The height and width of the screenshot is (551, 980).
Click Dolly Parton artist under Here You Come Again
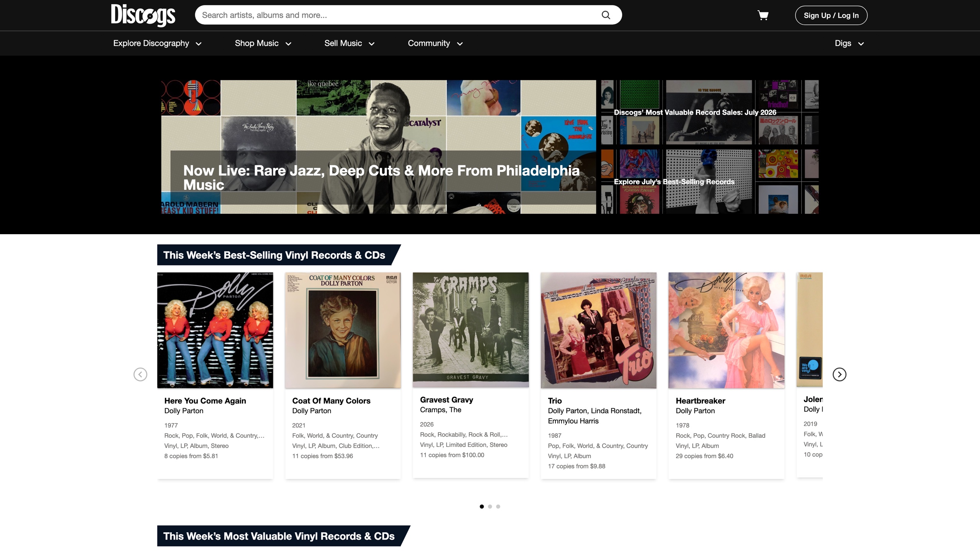tap(184, 411)
